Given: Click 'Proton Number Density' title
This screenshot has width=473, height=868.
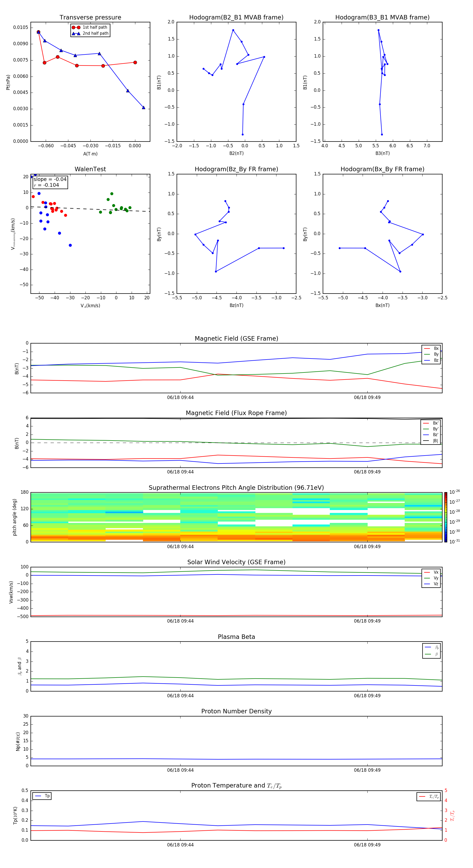Looking at the screenshot, I should 236,711.
